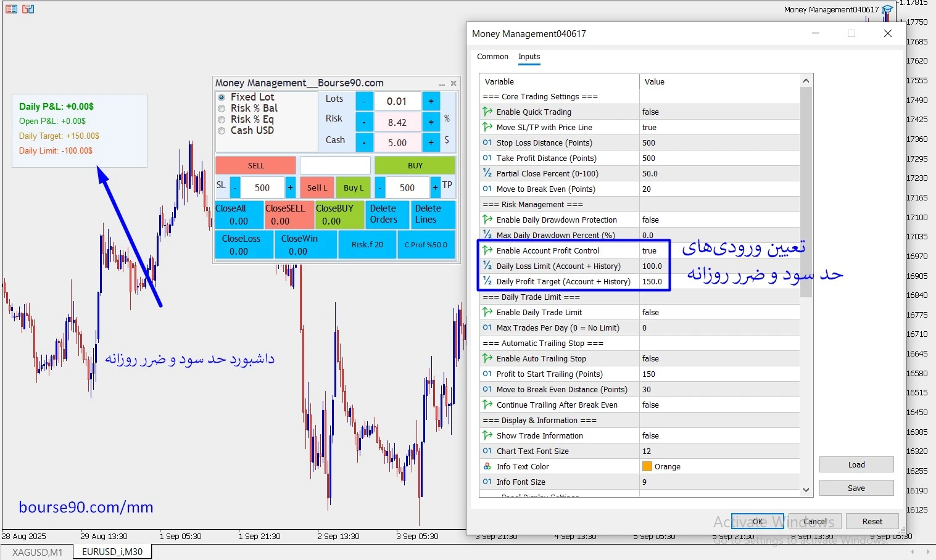Select the Risk % Bal radio button

[222, 109]
